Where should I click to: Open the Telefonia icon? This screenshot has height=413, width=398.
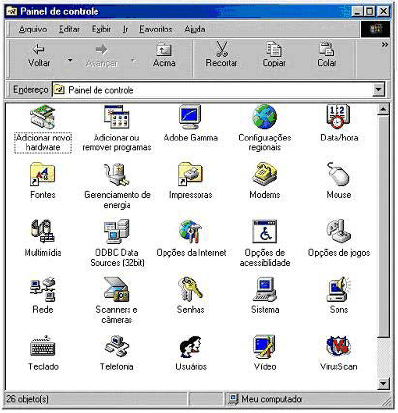pyautogui.click(x=117, y=346)
